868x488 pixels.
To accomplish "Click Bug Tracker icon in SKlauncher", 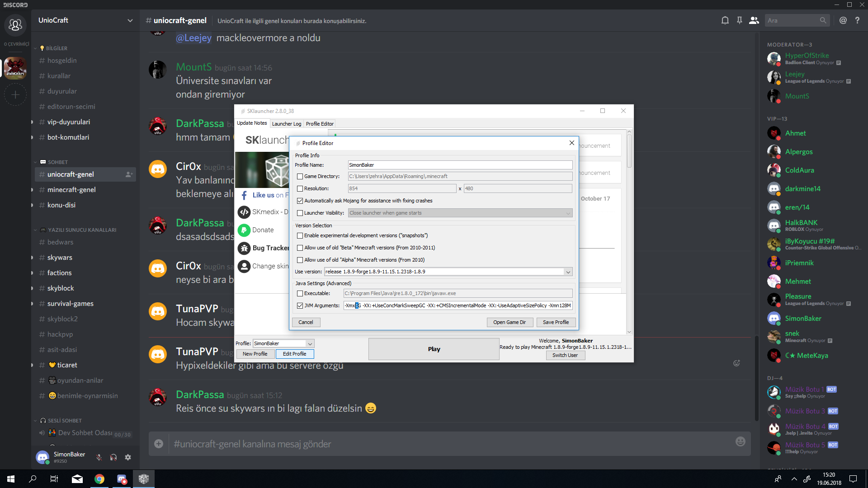I will 244,248.
